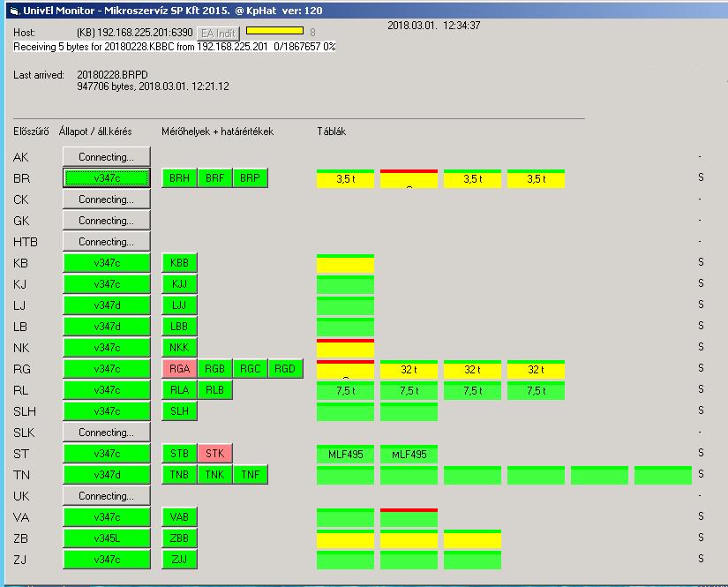This screenshot has width=728, height=587.
Task: Select the SLH measuring point button
Action: pyautogui.click(x=179, y=411)
